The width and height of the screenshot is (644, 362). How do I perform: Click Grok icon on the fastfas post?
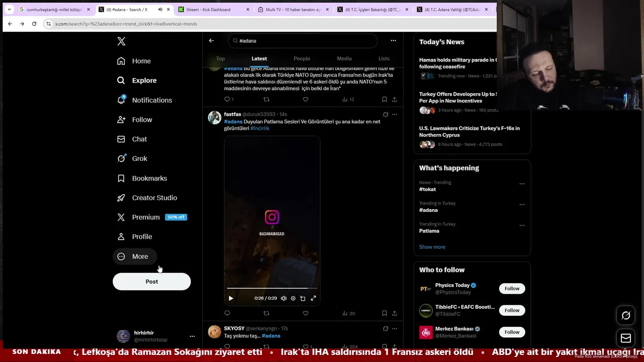click(x=385, y=115)
